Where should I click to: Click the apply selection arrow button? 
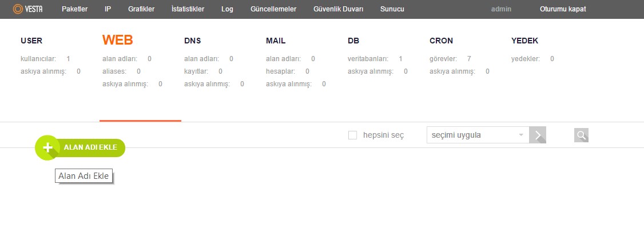click(538, 135)
